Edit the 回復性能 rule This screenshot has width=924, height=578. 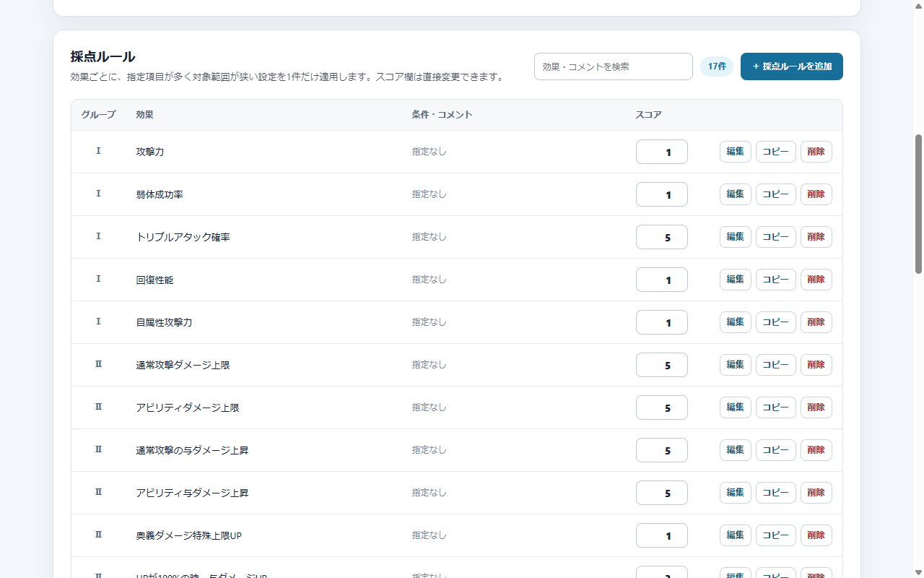735,280
